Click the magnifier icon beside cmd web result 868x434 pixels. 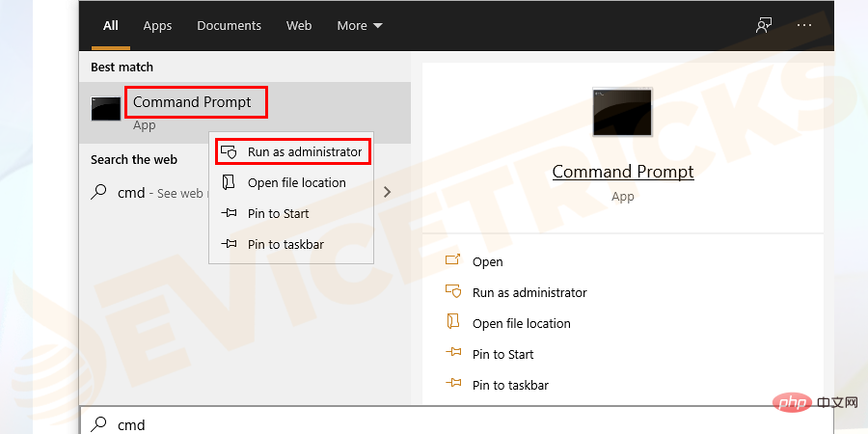coord(98,192)
